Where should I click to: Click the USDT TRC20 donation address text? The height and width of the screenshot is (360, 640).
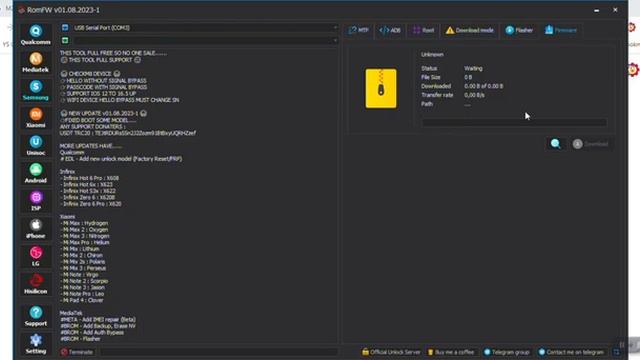[x=128, y=133]
